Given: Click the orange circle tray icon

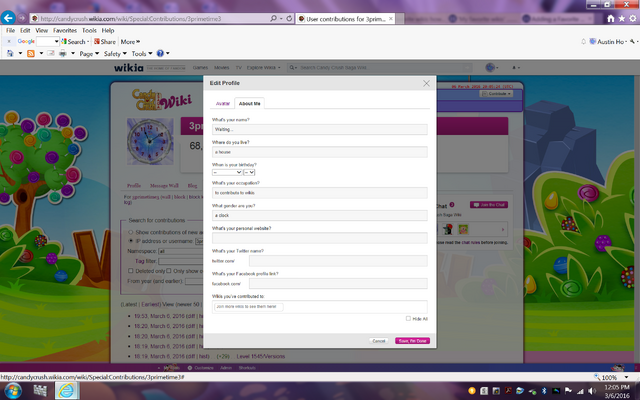Looking at the screenshot, I should 472,391.
